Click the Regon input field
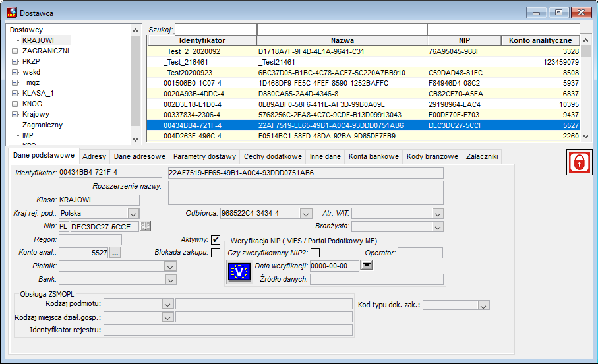598x364 pixels. [x=90, y=239]
